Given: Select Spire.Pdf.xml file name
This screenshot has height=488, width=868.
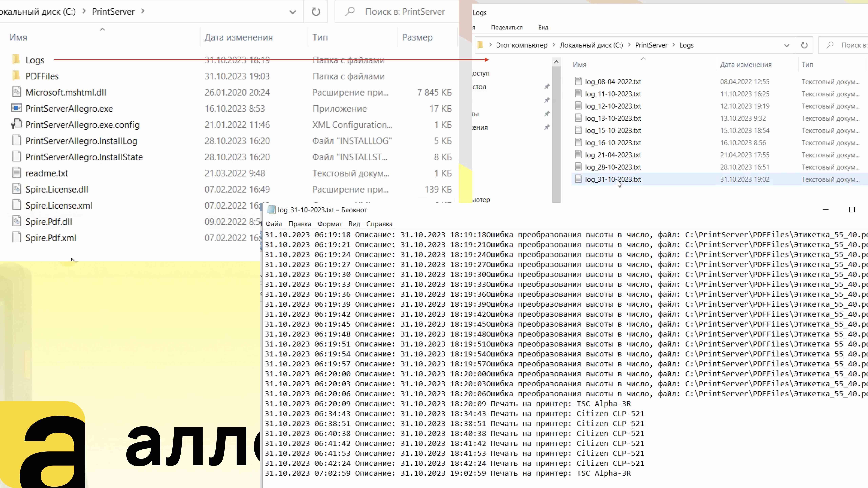Looking at the screenshot, I should [51, 238].
